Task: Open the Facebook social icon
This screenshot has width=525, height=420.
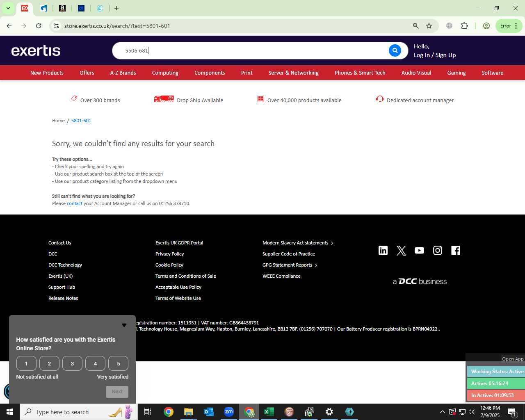Action: (x=456, y=251)
